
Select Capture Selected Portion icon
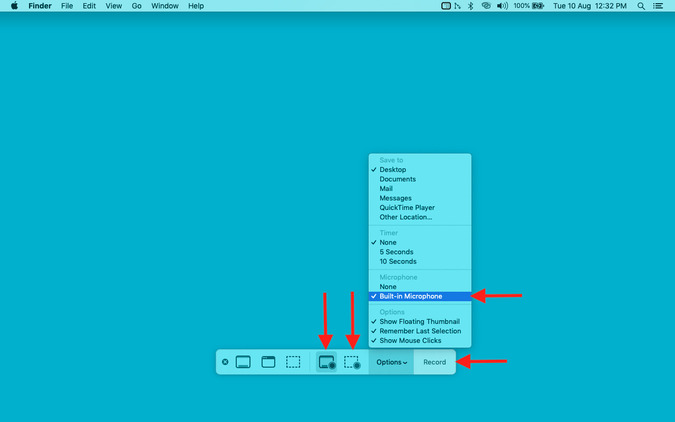click(293, 362)
